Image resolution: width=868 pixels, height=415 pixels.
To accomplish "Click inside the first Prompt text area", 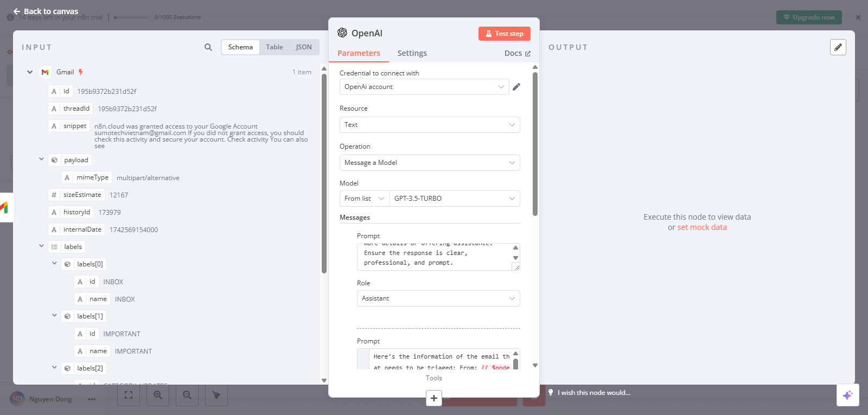I will coord(434,257).
